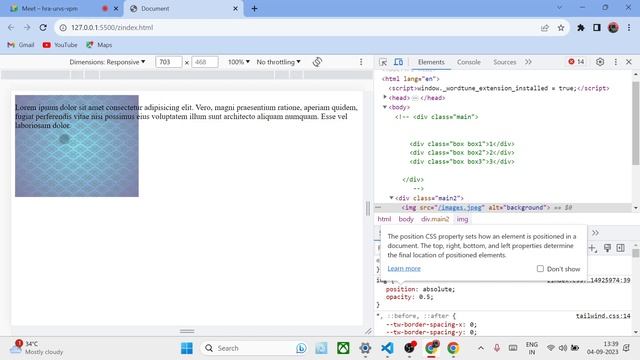Collapse the div class main2 node

(x=391, y=198)
